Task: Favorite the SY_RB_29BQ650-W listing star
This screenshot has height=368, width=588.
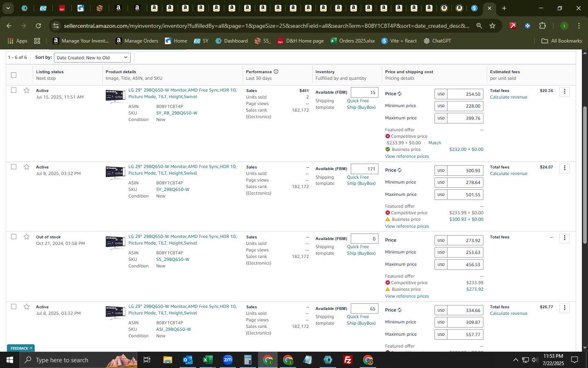Action: (27, 90)
